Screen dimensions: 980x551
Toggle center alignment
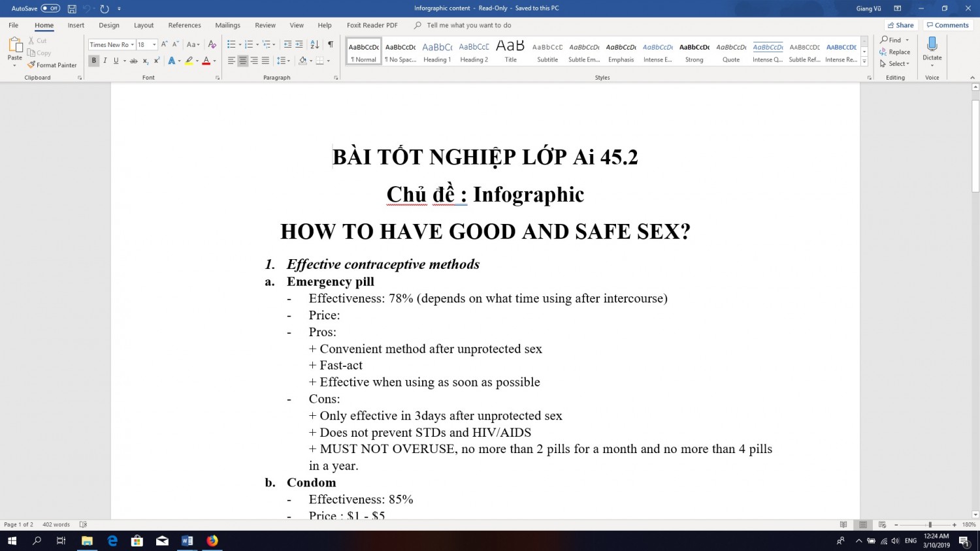[242, 61]
